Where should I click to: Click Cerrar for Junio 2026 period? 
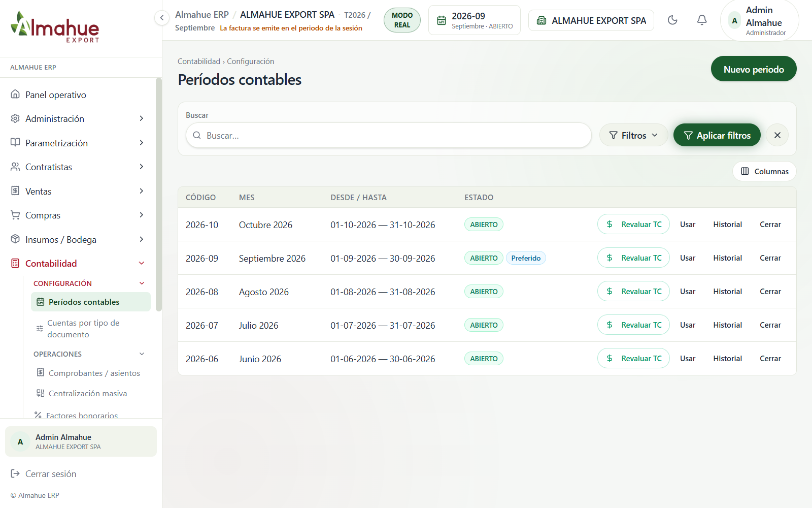click(770, 358)
